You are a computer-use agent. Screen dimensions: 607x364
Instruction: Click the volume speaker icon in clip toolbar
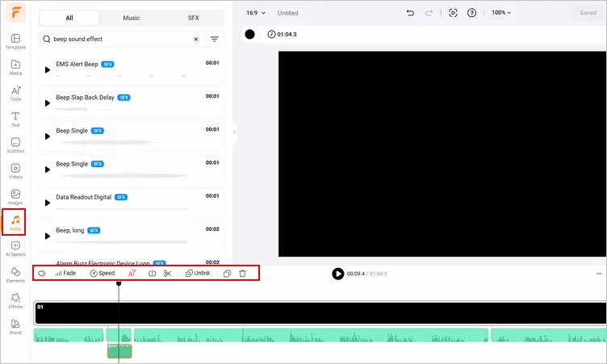point(42,274)
